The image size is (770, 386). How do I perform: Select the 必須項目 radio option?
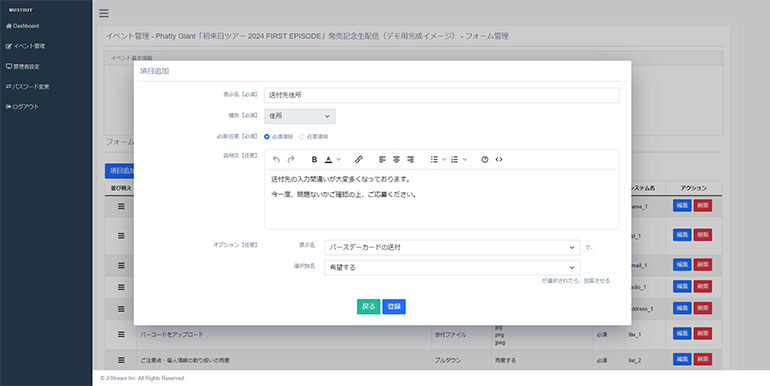click(267, 137)
